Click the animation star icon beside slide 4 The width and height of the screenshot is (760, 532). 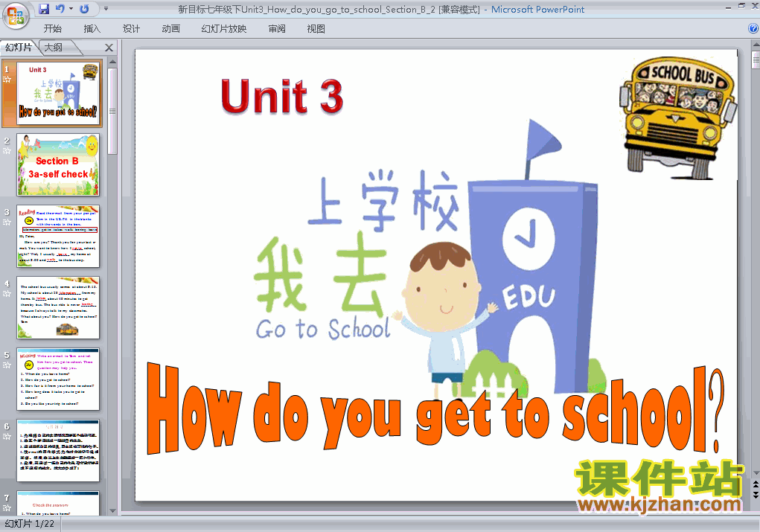pos(7,294)
